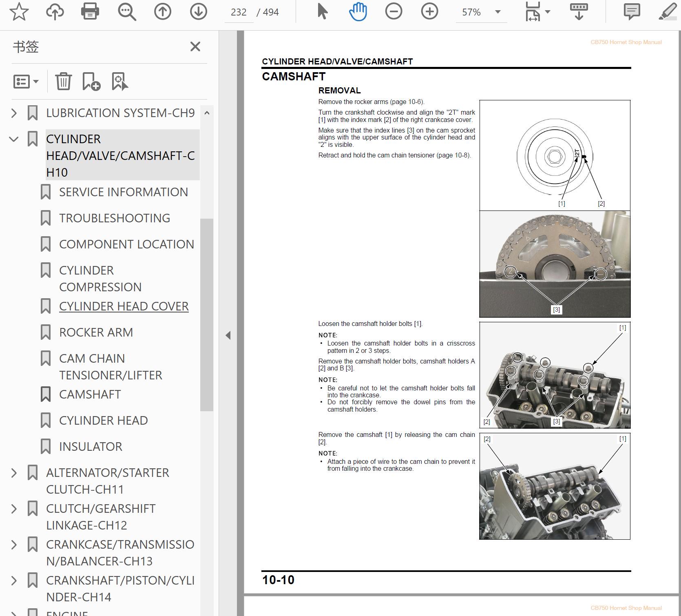The width and height of the screenshot is (681, 616).
Task: Close the bookmarks panel
Action: click(195, 47)
